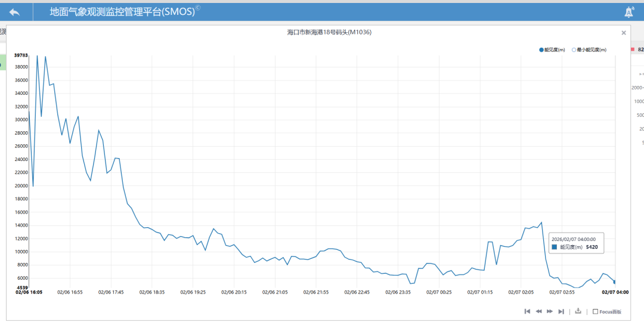Click the back arrow in the header
The image size is (644, 331).
coord(14,12)
